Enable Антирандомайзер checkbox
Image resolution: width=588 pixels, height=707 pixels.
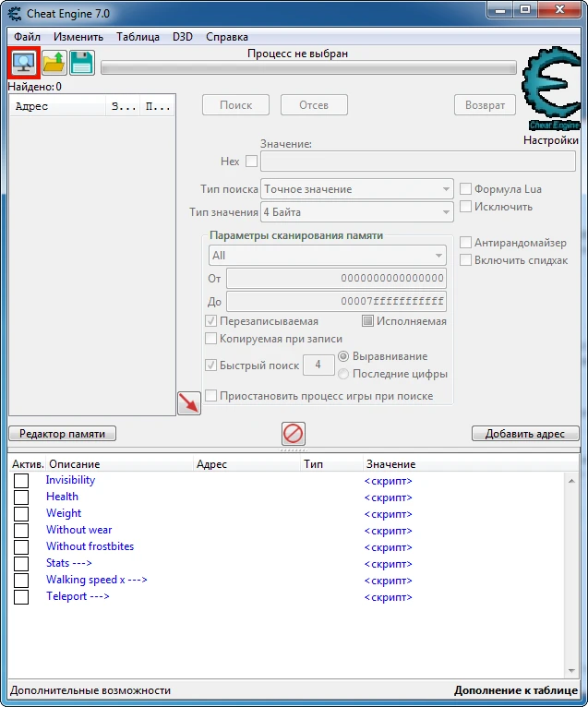coord(465,243)
